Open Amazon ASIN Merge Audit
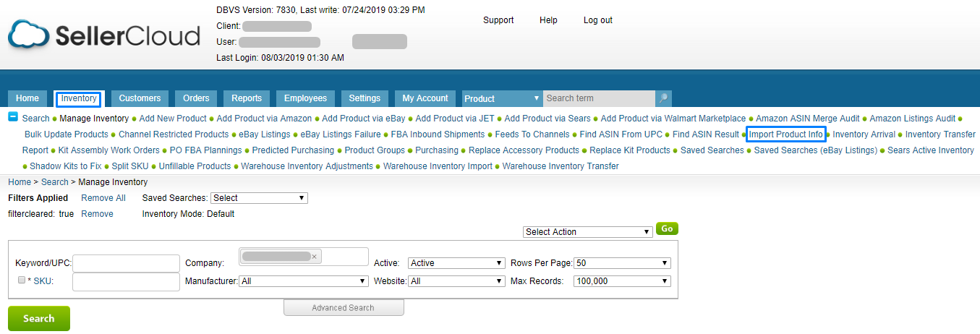 808,119
